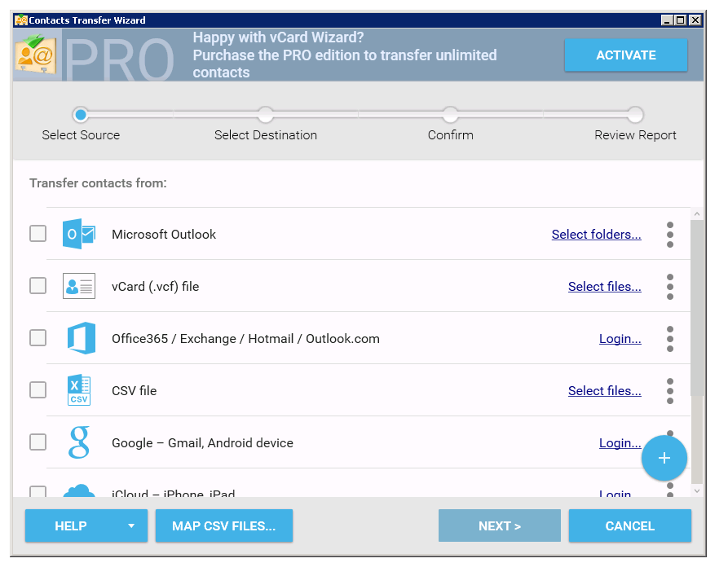Click the Select Destination progress step circle
The image size is (728, 576).
coord(266,115)
